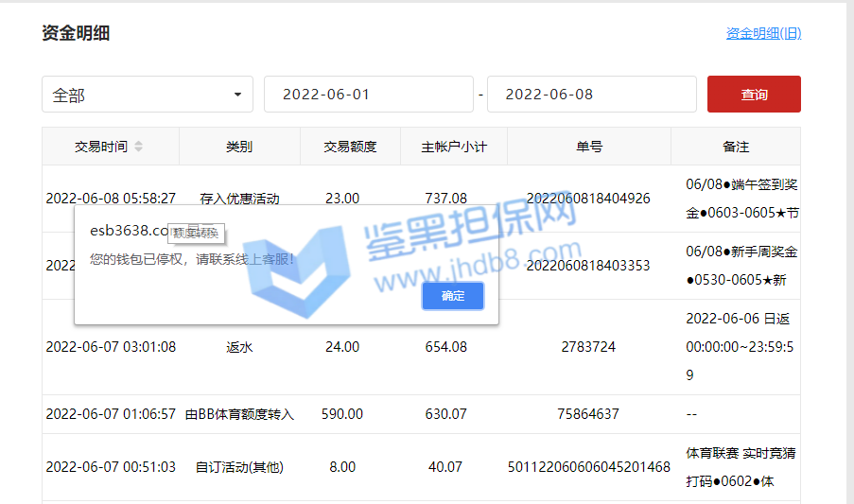Viewport: 854px width, 504px height.
Task: Click the 主帐户小计 column header
Action: (454, 147)
